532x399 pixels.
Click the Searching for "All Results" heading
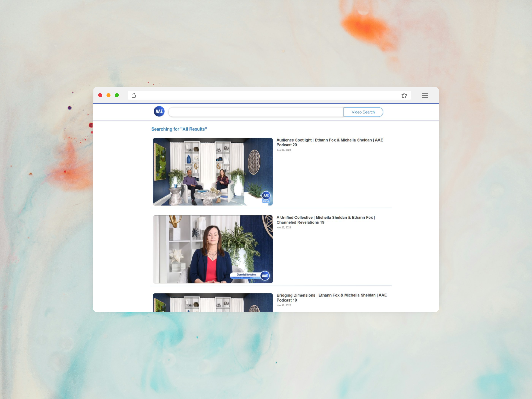point(179,129)
